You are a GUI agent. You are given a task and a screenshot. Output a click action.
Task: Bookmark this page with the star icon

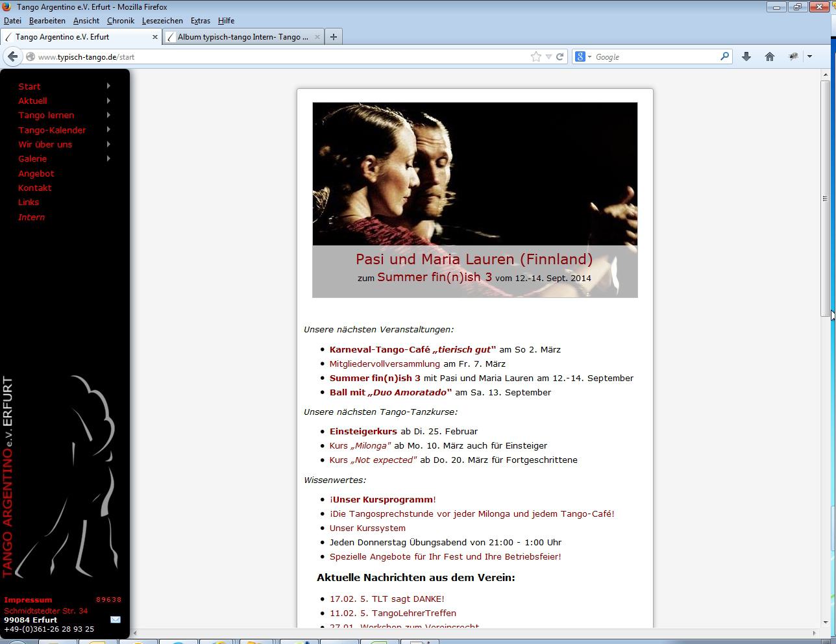click(x=535, y=56)
